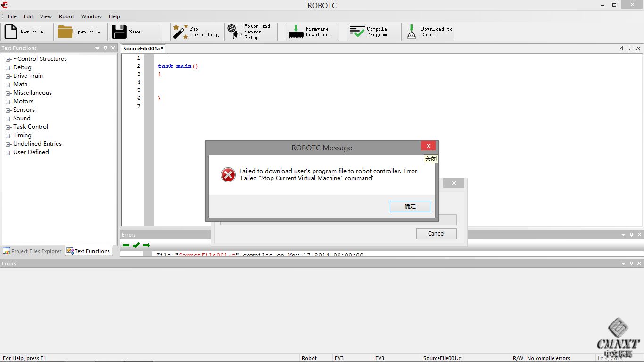Click the download progress bar
This screenshot has height=362, width=644.
[339, 220]
